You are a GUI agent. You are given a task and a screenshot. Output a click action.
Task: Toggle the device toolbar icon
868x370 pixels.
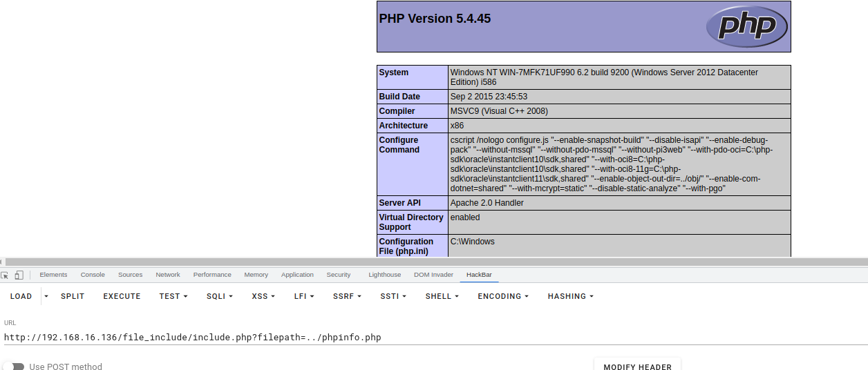point(19,275)
